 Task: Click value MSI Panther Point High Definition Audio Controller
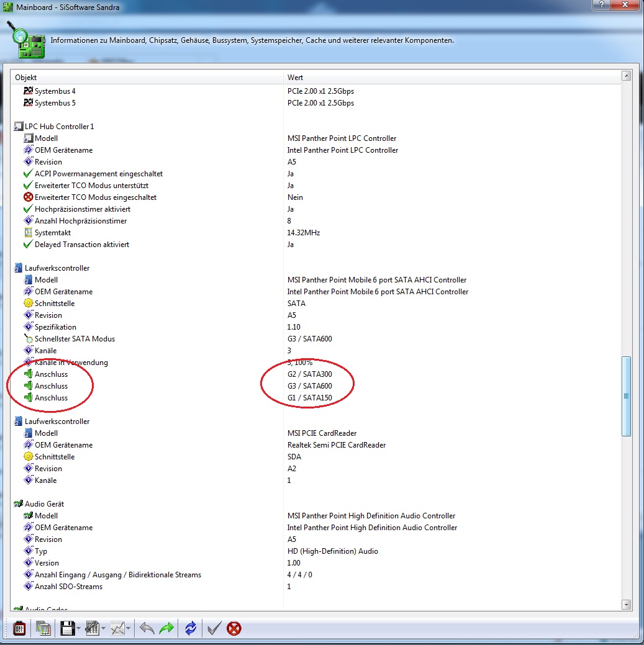[x=371, y=516]
